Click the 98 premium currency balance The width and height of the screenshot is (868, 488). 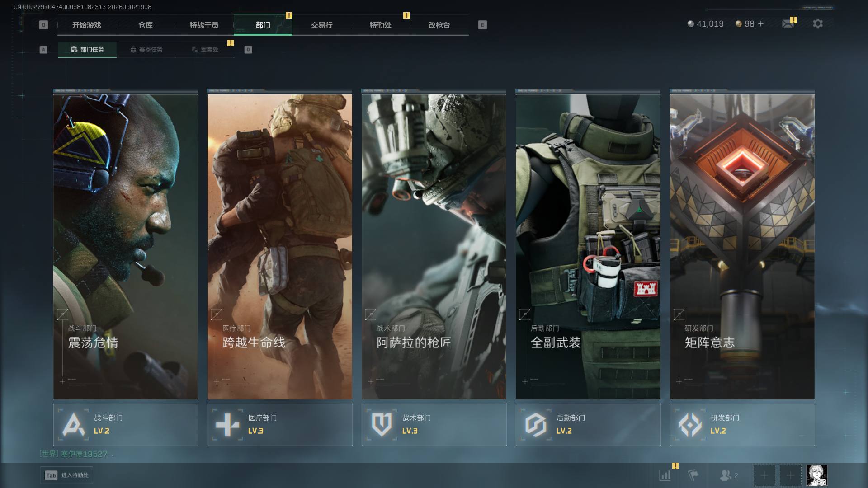[x=750, y=24]
